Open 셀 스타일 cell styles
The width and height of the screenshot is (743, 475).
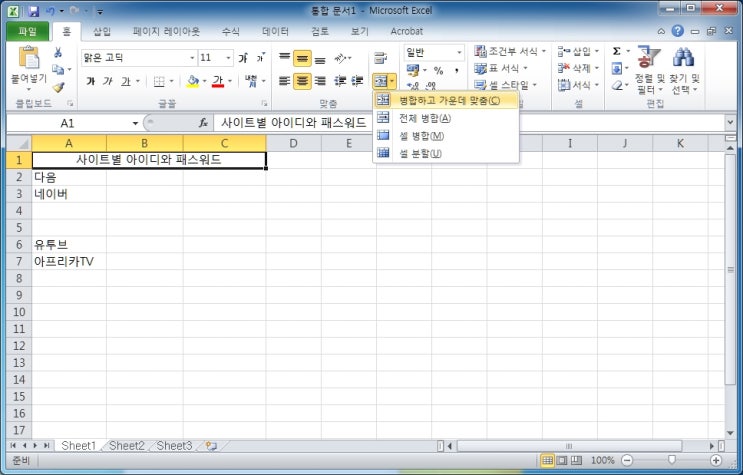(x=506, y=85)
